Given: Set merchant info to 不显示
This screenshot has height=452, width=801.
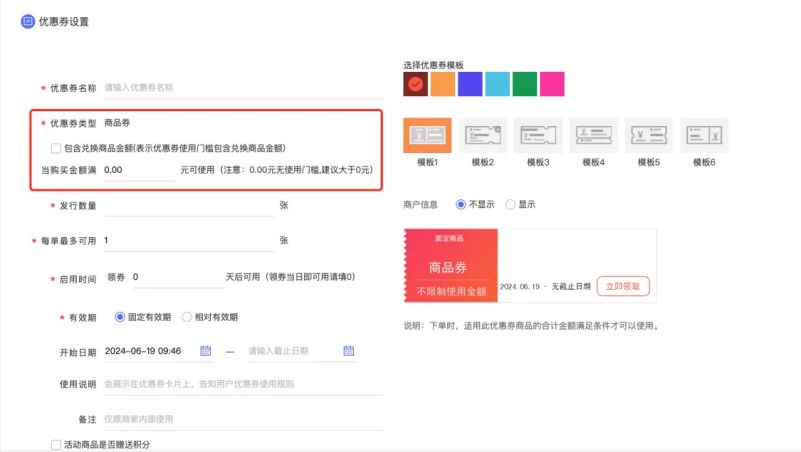Looking at the screenshot, I should tap(461, 204).
